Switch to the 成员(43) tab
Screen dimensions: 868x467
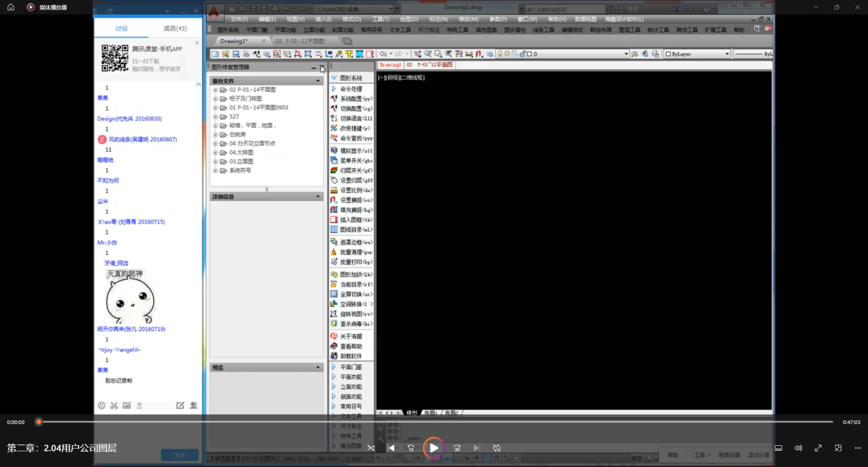coord(175,28)
